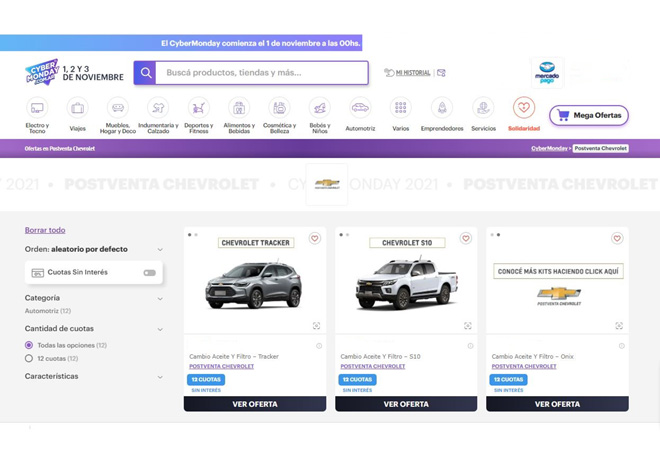
Task: Open the Electro y Tecno category icon
Action: click(37, 109)
